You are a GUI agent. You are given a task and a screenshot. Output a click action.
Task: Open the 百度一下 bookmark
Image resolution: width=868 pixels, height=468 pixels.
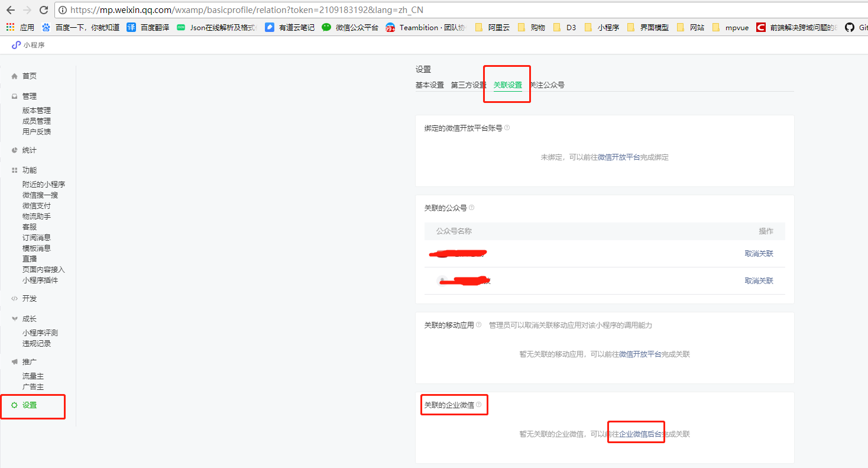[x=80, y=27]
